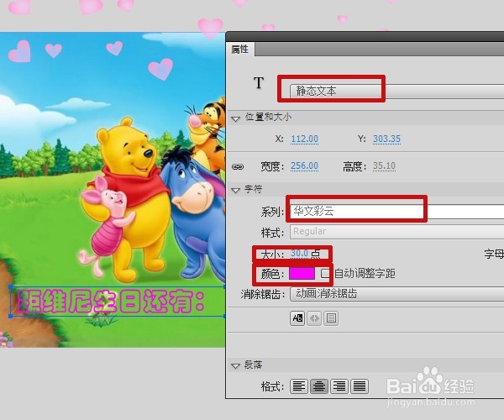Enable the 自动调整字距 checkbox
The height and width of the screenshot is (420, 504).
[324, 274]
